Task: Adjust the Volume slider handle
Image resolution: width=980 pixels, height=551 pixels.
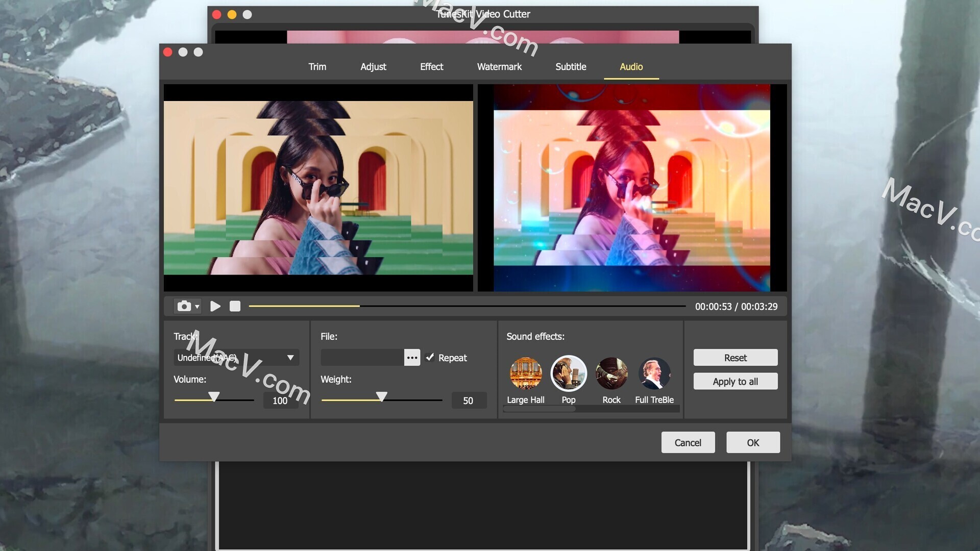Action: [214, 396]
